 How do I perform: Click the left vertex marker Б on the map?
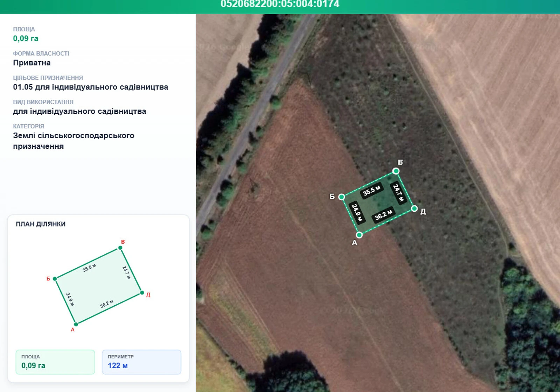(x=342, y=197)
